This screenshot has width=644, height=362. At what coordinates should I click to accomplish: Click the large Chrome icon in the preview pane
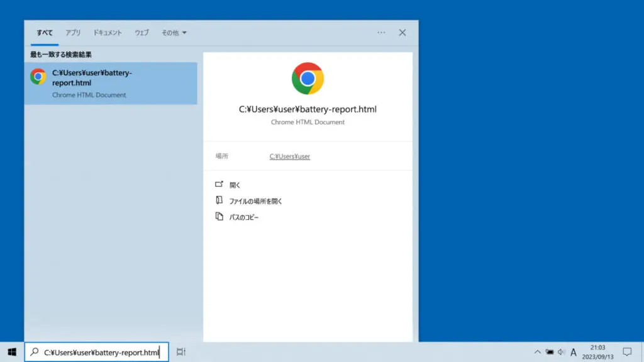(308, 79)
